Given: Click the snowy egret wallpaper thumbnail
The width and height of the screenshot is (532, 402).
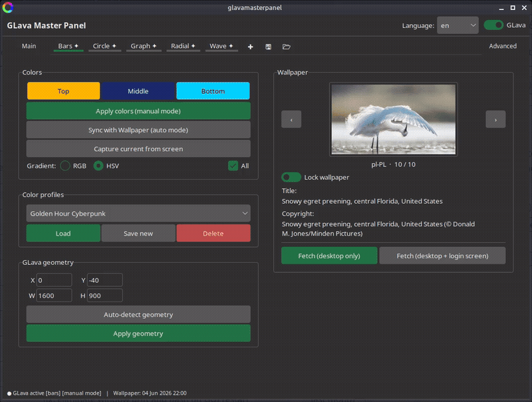Looking at the screenshot, I should click(x=394, y=120).
